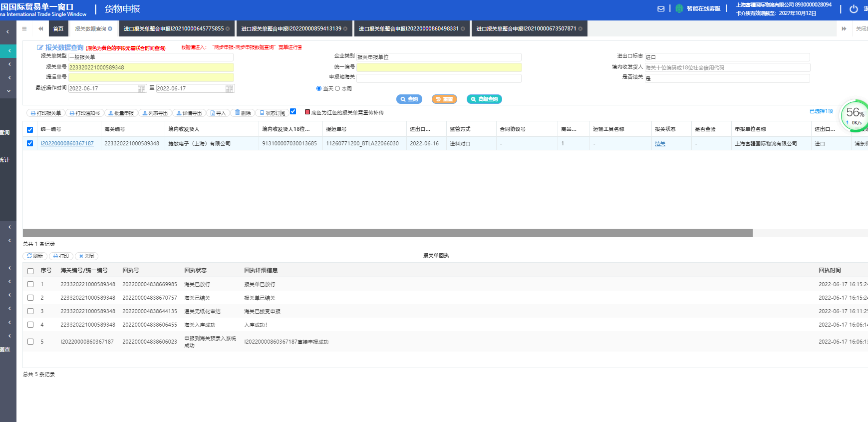Viewport: 868px width, 422px height.
Task: Click the 打印通知书 print button
Action: pyautogui.click(x=84, y=113)
